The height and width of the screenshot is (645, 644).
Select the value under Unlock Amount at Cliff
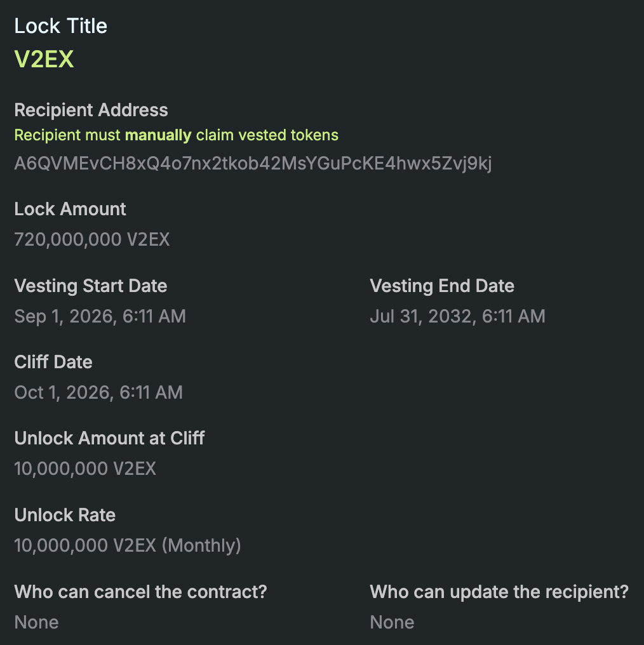85,469
